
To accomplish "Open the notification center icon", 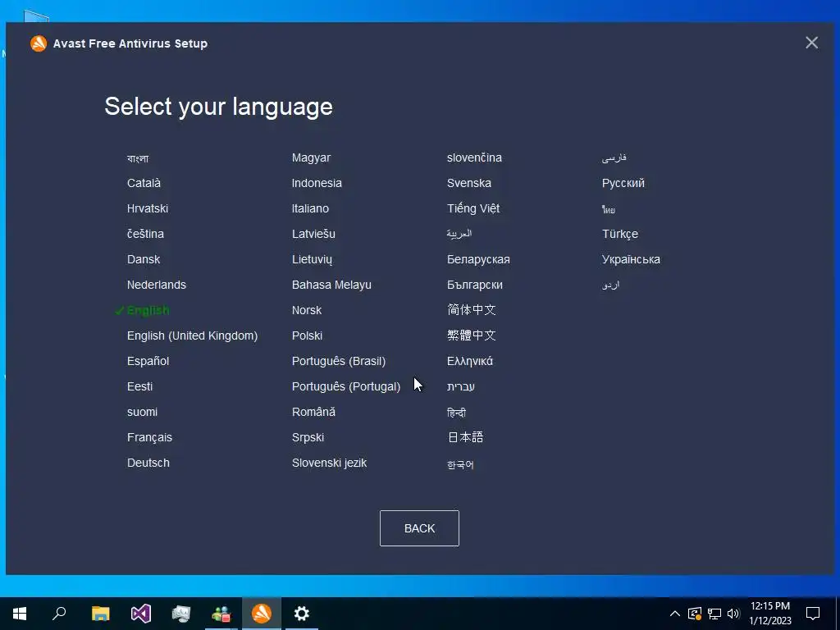I will click(x=813, y=614).
